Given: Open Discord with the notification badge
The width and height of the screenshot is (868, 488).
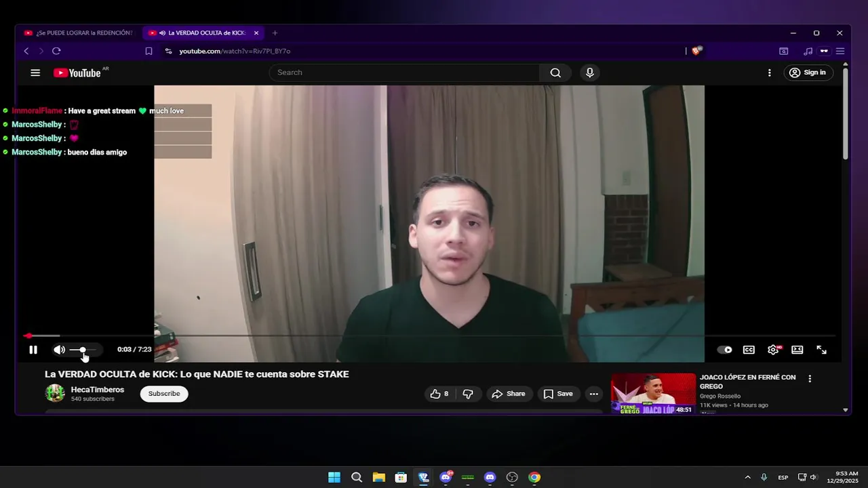Looking at the screenshot, I should click(446, 477).
